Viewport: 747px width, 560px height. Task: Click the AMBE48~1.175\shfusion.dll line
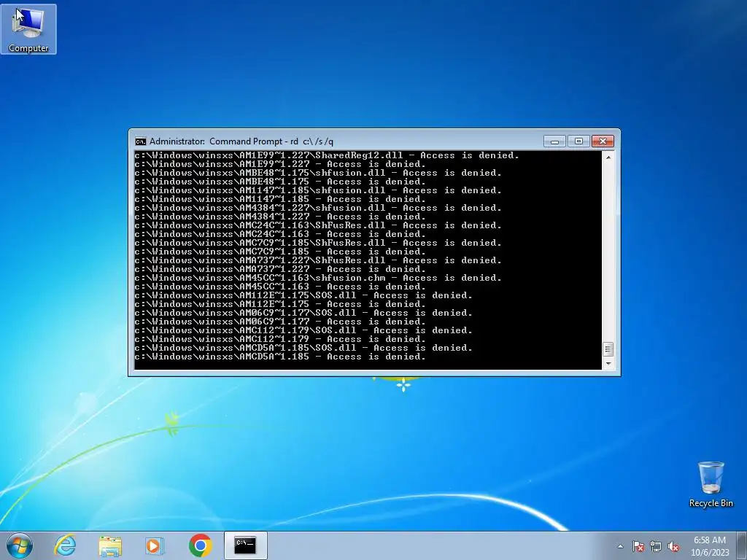(318, 173)
